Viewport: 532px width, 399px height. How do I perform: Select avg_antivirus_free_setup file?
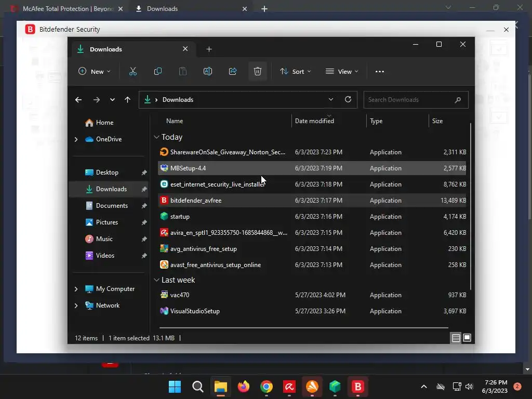312,249
